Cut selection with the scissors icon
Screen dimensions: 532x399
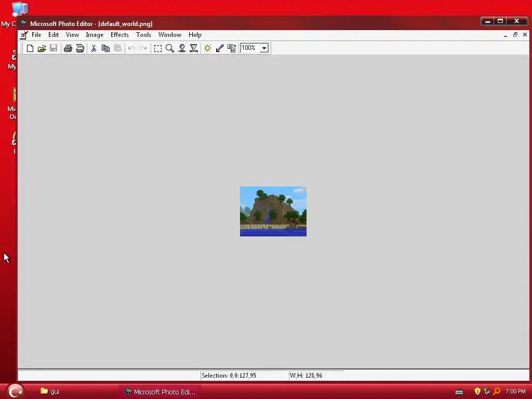point(94,48)
